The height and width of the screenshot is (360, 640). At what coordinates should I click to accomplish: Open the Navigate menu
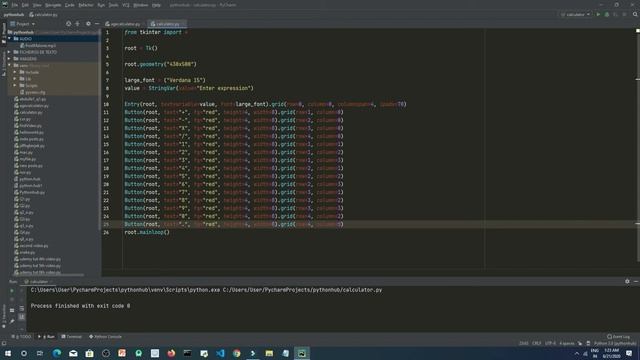[x=53, y=5]
